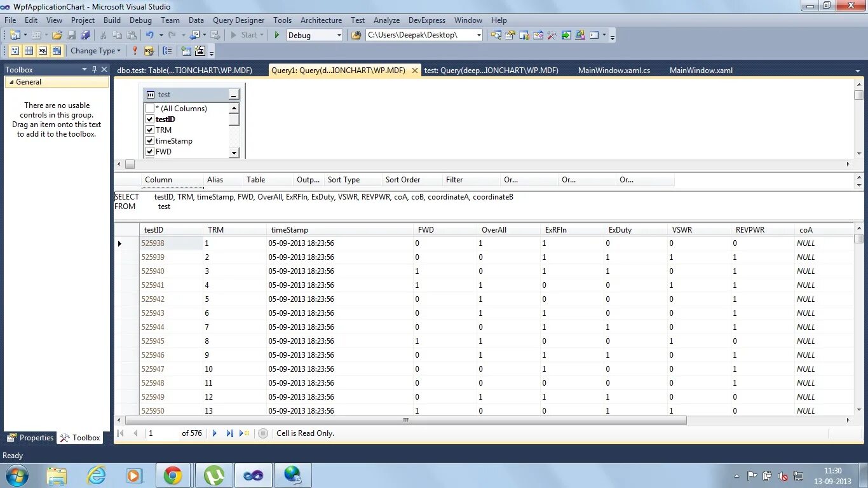
Task: Click Add New Derived Table icon
Action: (200, 51)
